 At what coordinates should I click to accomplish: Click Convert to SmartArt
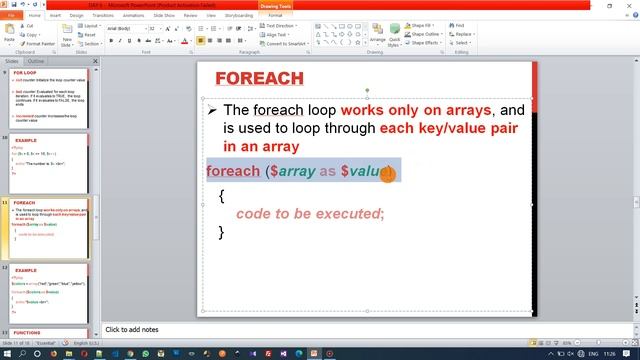tap(284, 44)
